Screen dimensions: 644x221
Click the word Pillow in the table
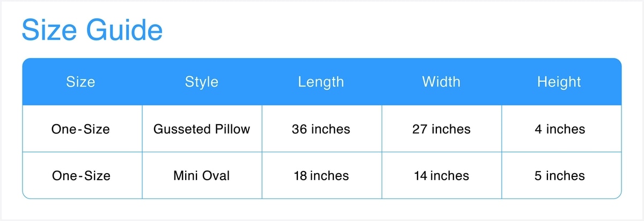[x=233, y=129]
